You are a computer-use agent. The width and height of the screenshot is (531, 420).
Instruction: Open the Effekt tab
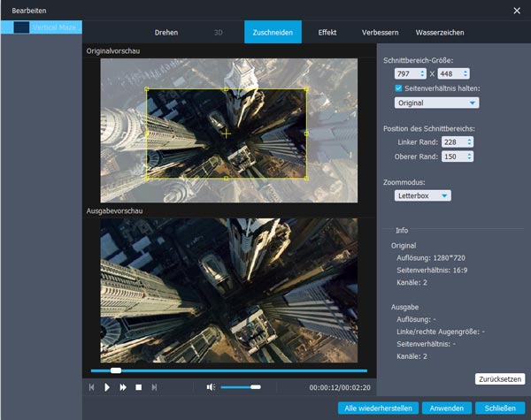(327, 33)
